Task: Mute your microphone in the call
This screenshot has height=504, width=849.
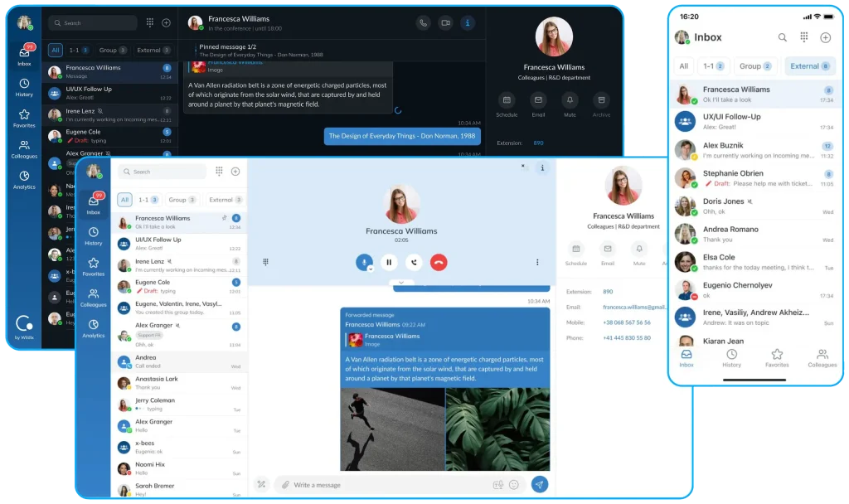Action: tap(363, 262)
